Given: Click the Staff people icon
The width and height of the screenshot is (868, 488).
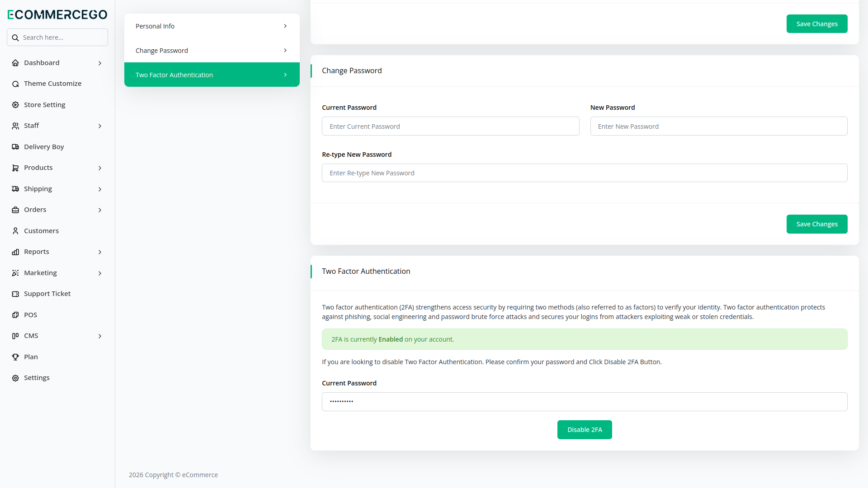Looking at the screenshot, I should (15, 126).
